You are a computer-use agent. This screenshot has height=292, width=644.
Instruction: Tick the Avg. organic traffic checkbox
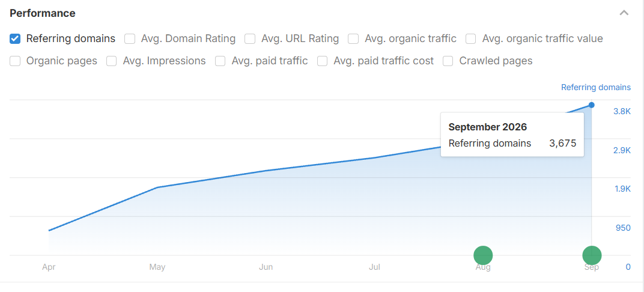(354, 39)
